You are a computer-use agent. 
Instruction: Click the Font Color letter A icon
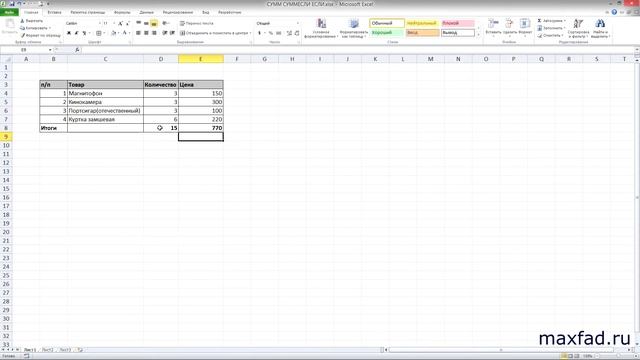[125, 33]
